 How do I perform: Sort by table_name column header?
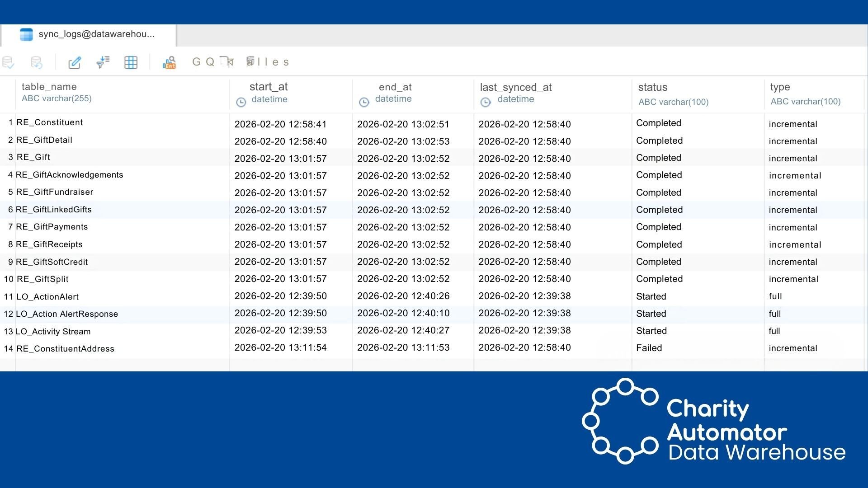tap(49, 87)
